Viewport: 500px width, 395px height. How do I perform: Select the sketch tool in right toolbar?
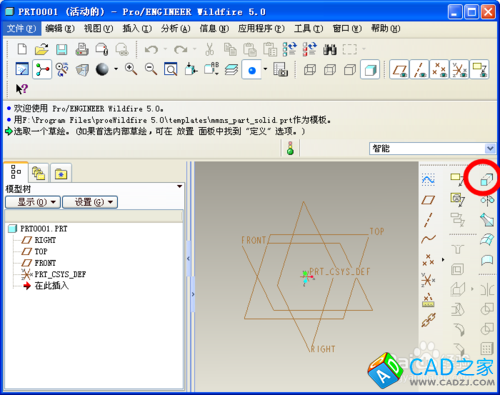point(428,180)
